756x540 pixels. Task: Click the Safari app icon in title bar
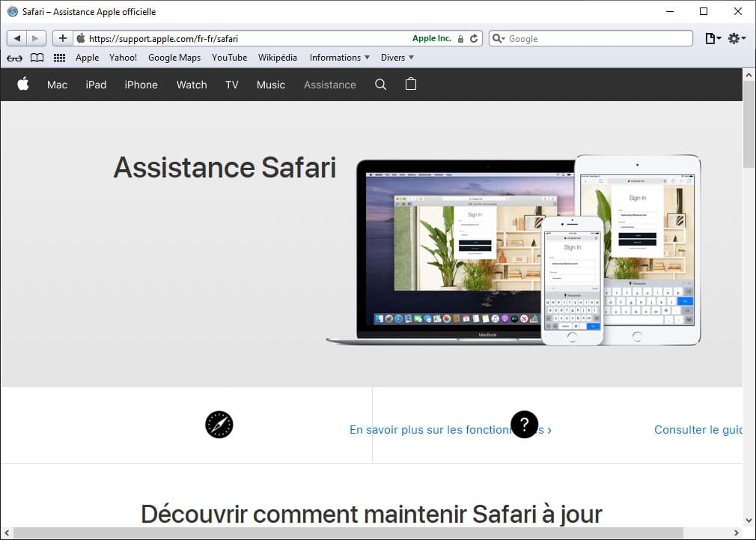pos(13,11)
